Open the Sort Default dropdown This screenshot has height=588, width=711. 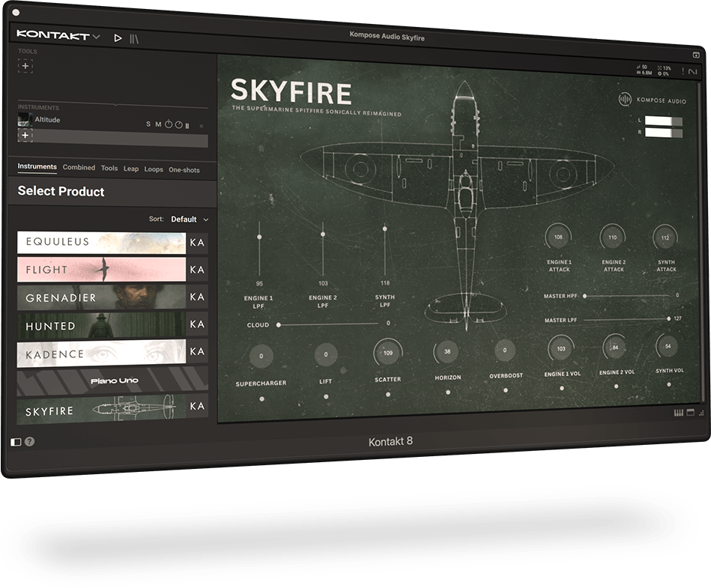(189, 219)
